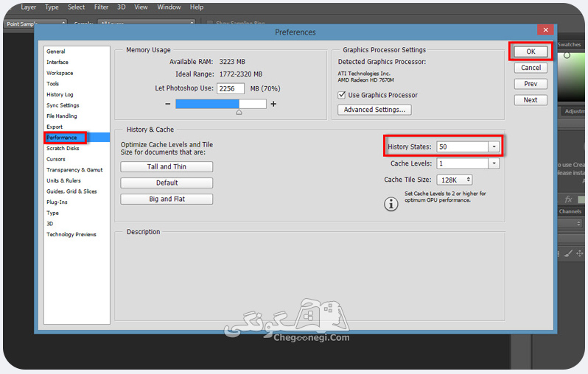
Task: Click the info icon near cache tip
Action: click(391, 204)
